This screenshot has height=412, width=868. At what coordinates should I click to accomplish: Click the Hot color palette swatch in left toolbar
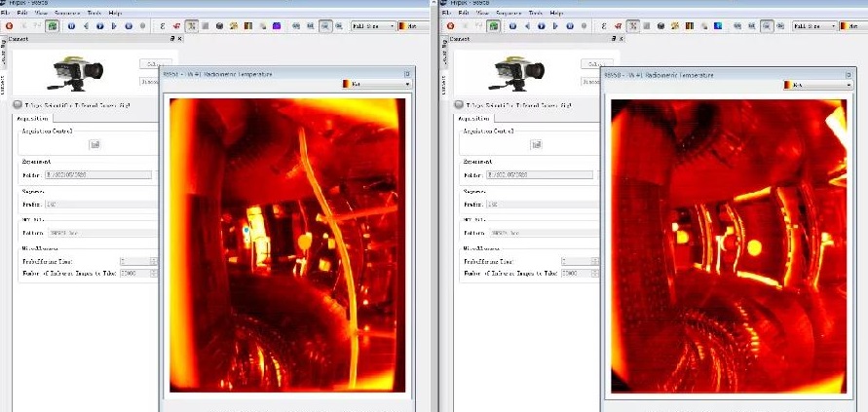pyautogui.click(x=402, y=25)
